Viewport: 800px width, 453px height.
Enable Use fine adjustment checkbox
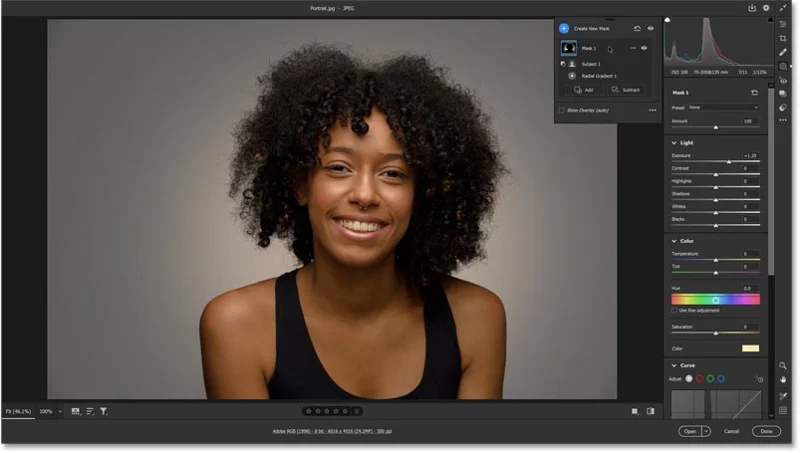coord(674,310)
